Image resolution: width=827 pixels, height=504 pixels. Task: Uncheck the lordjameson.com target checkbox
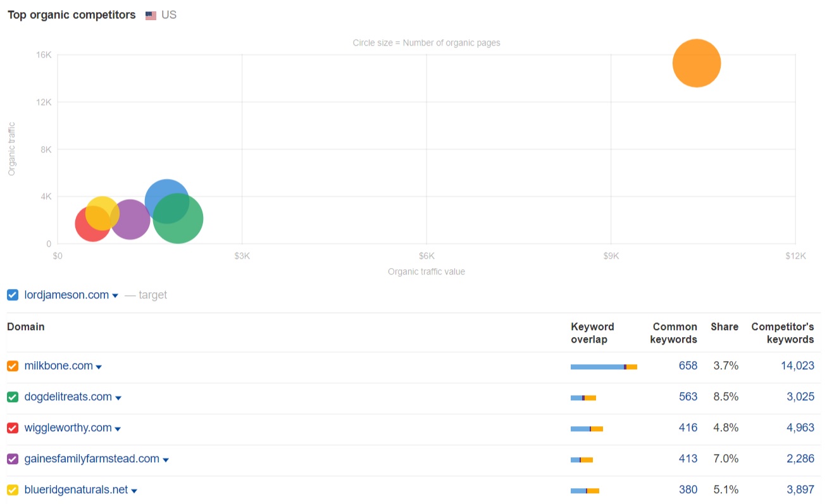coord(13,295)
